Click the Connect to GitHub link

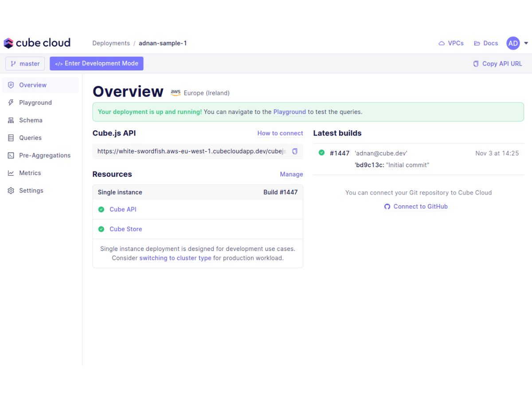416,207
